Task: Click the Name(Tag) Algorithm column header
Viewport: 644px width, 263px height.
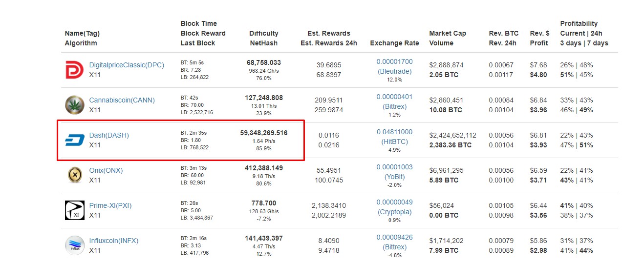Action: pyautogui.click(x=82, y=38)
